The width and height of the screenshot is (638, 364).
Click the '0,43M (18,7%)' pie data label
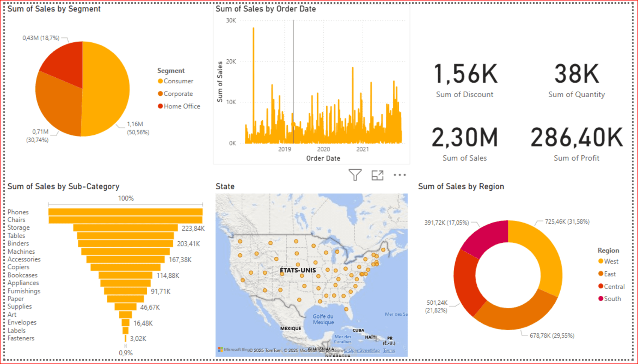41,38
